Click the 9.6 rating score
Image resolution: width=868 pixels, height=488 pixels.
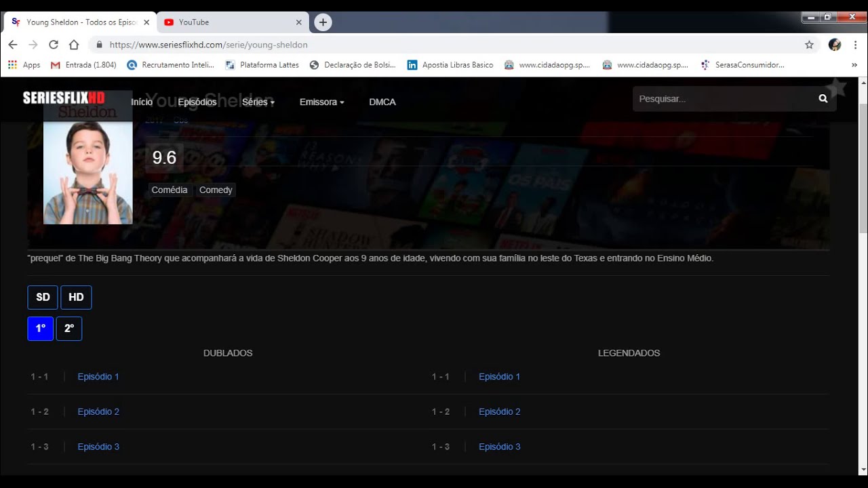click(x=164, y=158)
